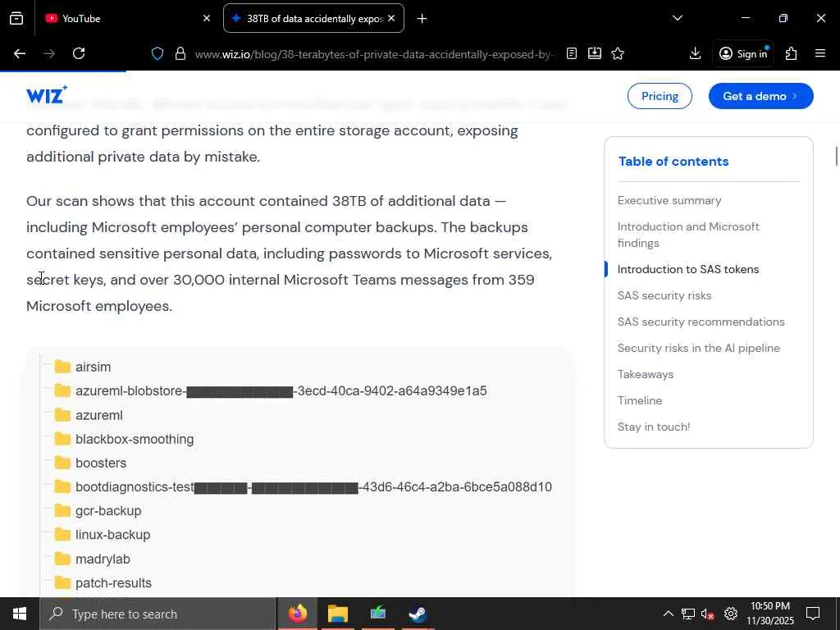This screenshot has height=630, width=840.
Task: Click the address bar URL field
Action: (375, 54)
